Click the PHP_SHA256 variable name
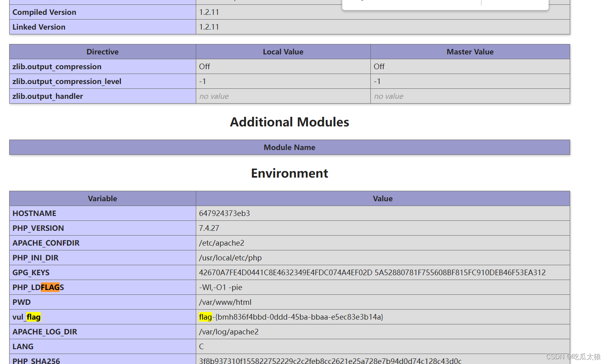The image size is (607, 364). coord(36,361)
